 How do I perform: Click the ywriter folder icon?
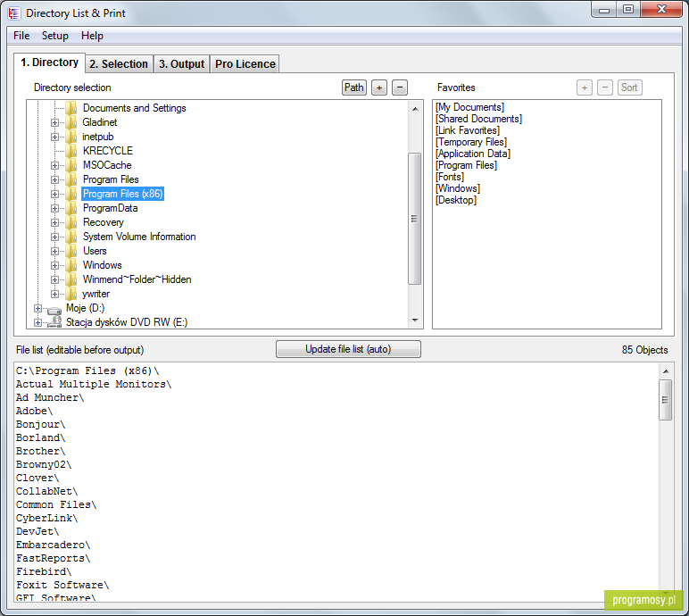[71, 294]
